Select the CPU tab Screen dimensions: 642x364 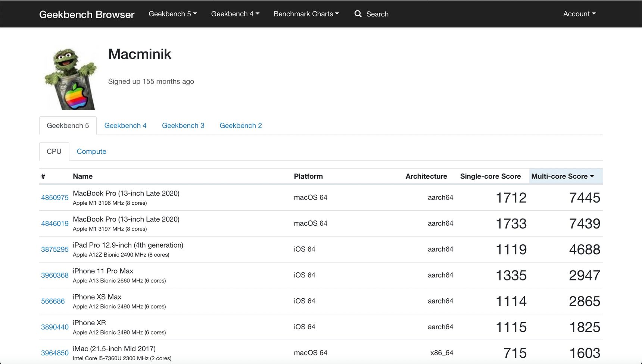tap(54, 151)
